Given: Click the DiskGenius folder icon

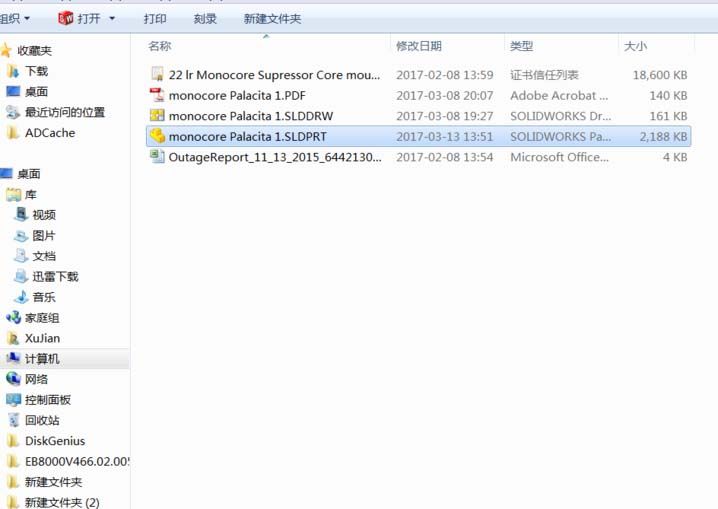Looking at the screenshot, I should [13, 441].
